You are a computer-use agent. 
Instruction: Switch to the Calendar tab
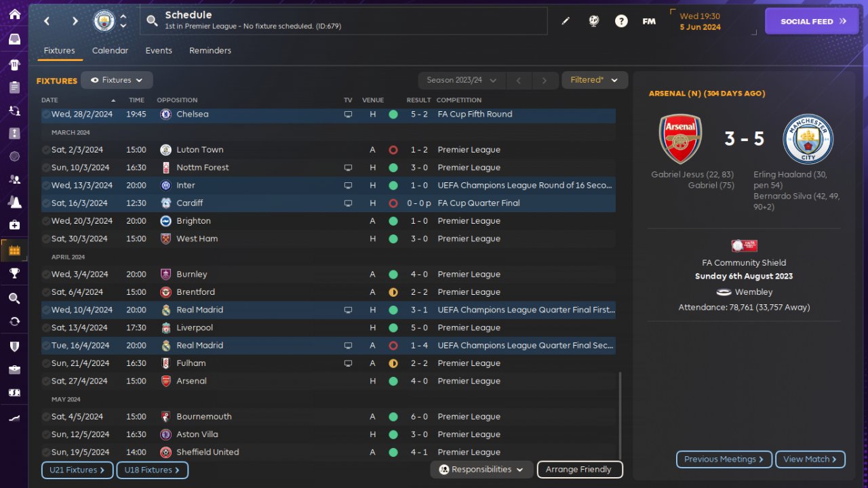coord(110,51)
